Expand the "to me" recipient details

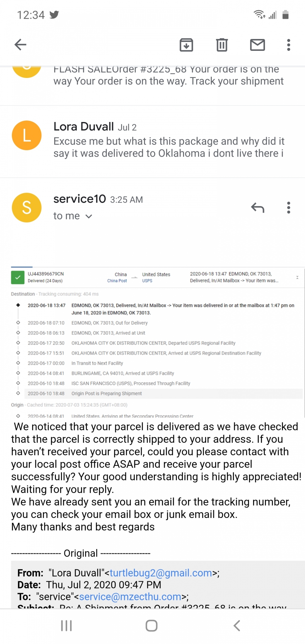pos(73,216)
